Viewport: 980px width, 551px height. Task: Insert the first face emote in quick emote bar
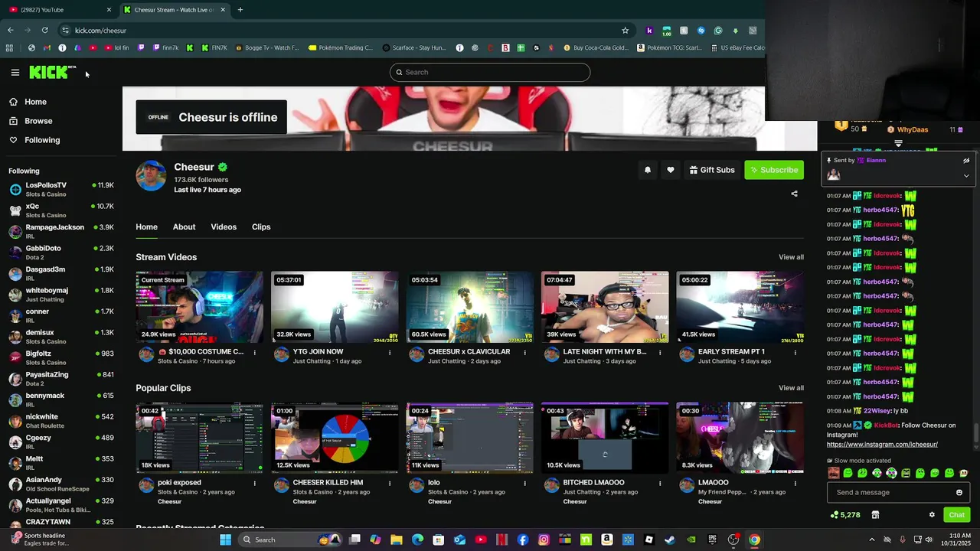(834, 473)
